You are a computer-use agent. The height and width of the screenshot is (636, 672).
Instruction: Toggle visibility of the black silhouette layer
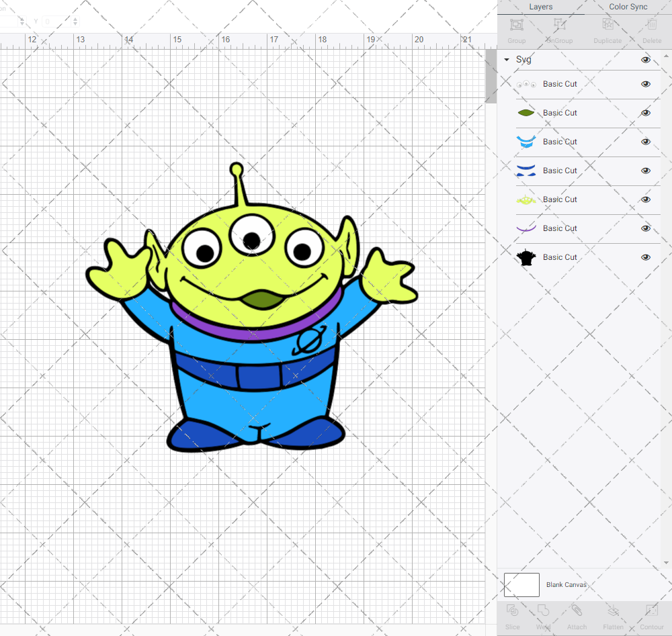click(x=646, y=257)
